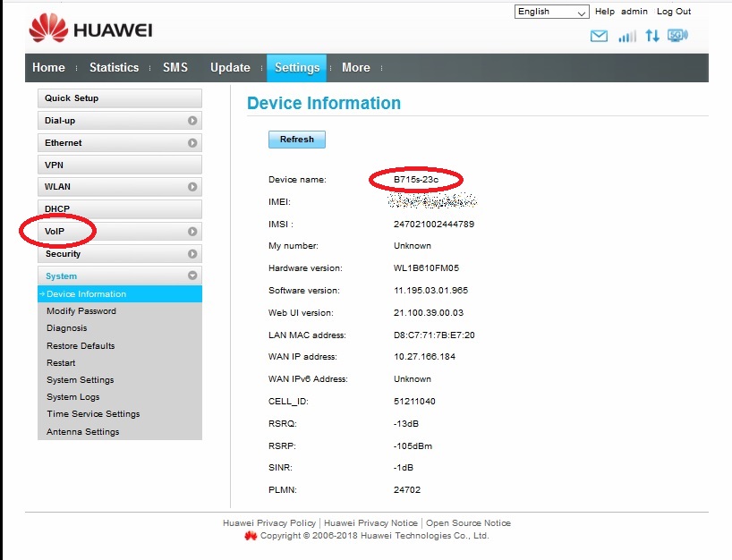Click Web UI version 21.100.39.00.03
Viewport: 732px width, 560px height.
click(x=429, y=313)
